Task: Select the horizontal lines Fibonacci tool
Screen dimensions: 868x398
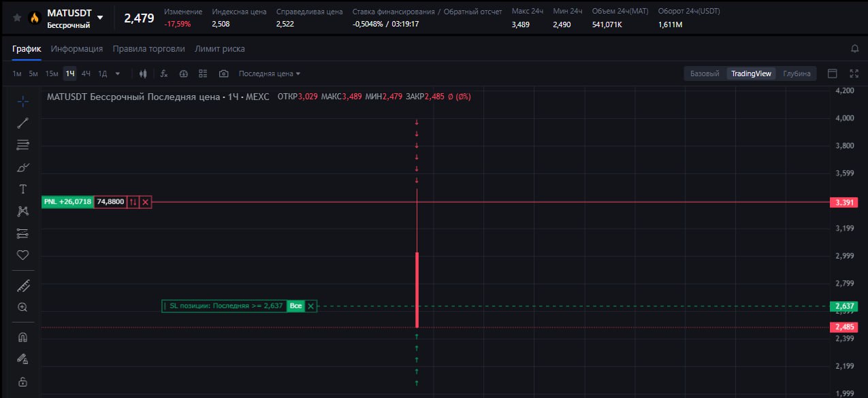Action: click(22, 145)
